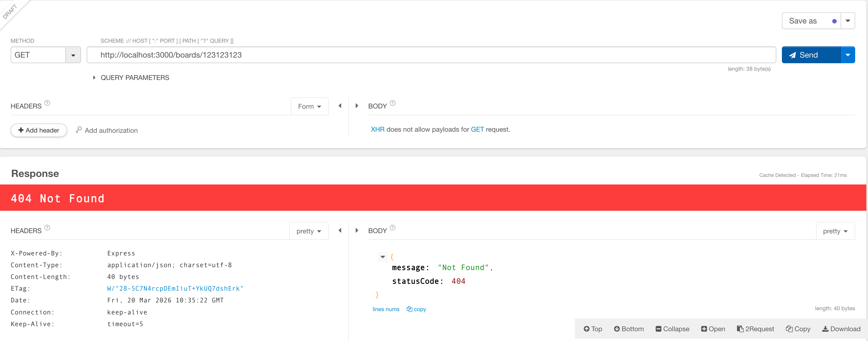The image size is (868, 341).
Task: Open the Save as dropdown arrow
Action: [x=847, y=21]
